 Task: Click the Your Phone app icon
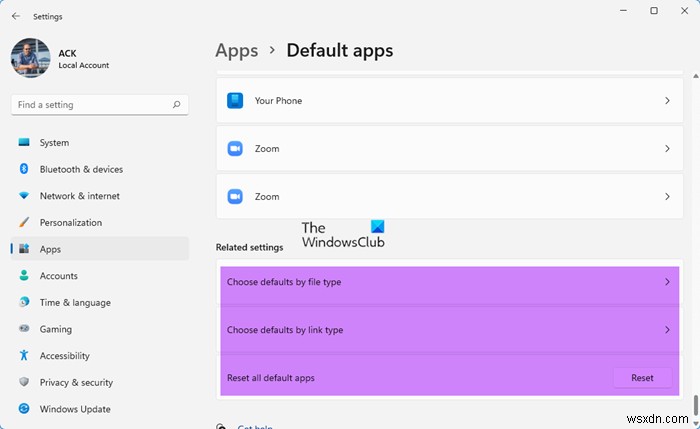coord(235,101)
